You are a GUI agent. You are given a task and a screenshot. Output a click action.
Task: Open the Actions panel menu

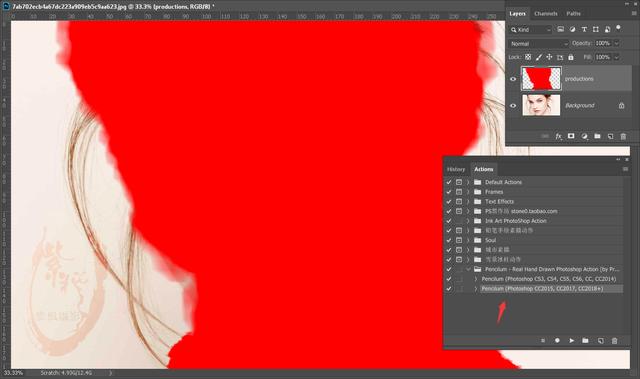click(625, 169)
